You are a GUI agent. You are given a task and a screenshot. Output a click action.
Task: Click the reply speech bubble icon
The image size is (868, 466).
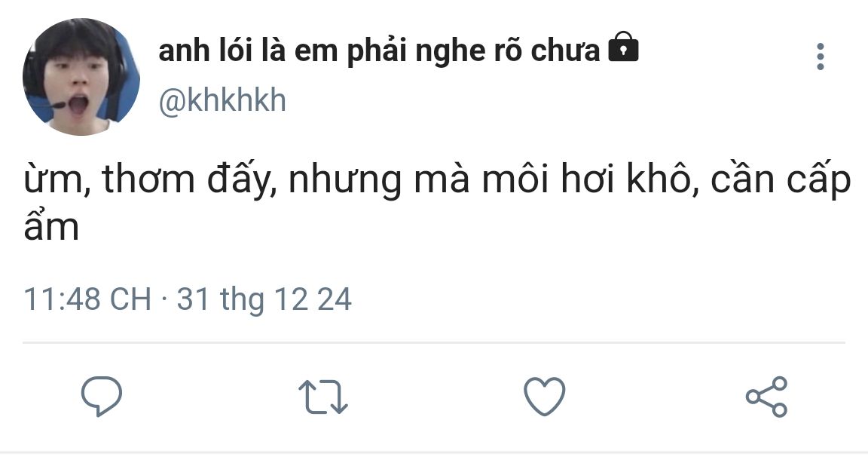click(x=101, y=397)
